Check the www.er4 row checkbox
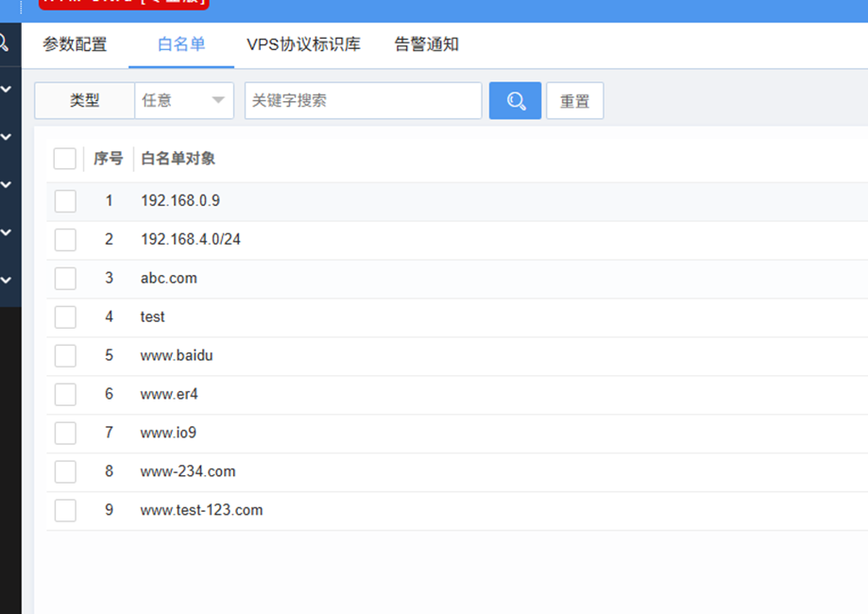This screenshot has height=614, width=868. click(x=65, y=394)
